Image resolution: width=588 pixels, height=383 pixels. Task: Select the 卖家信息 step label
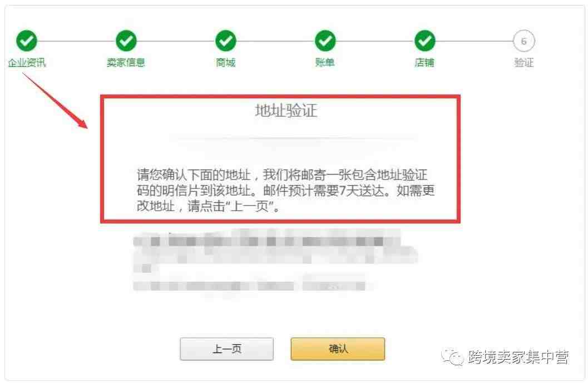[126, 63]
